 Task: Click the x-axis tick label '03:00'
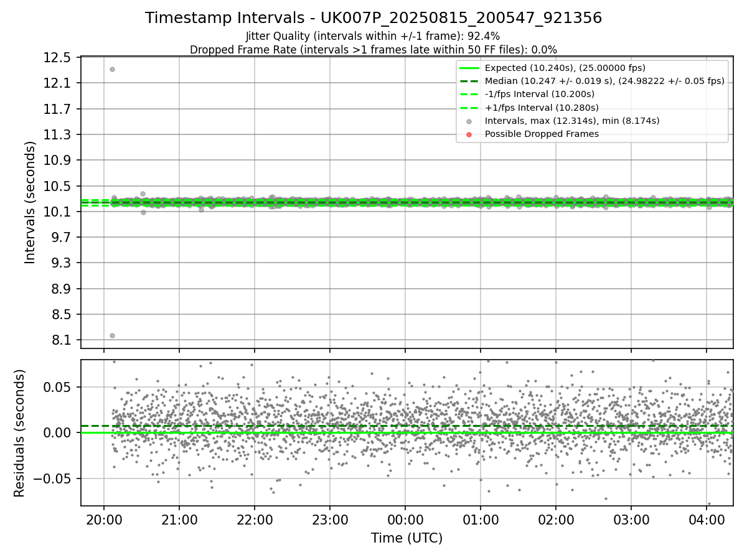[x=631, y=519]
